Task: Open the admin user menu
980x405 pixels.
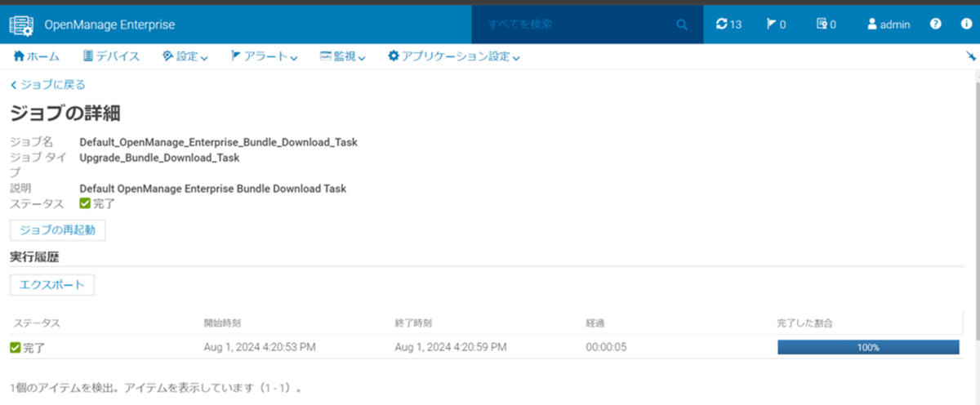Action: coord(889,24)
